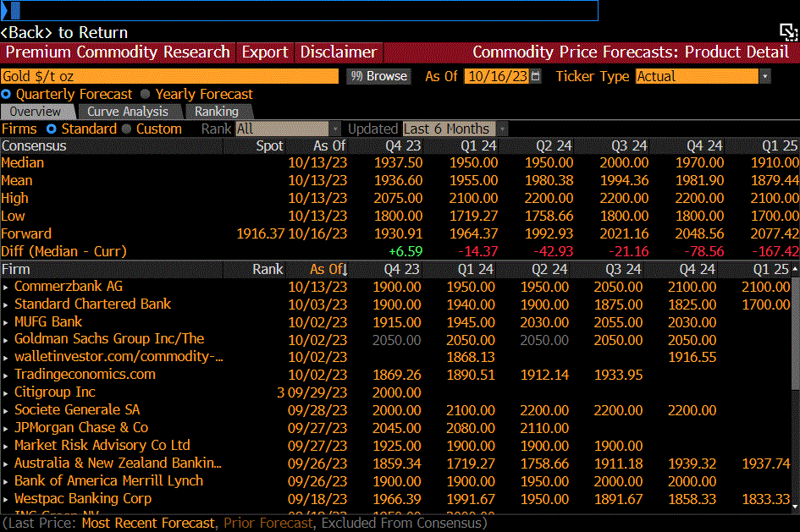This screenshot has width=800, height=532.
Task: Open the Disclaimer menu item
Action: [x=339, y=52]
